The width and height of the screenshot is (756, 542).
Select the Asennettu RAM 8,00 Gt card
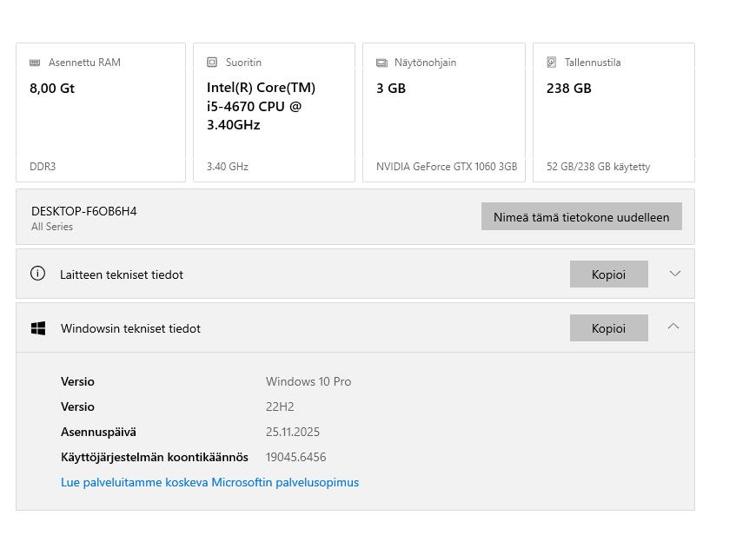[101, 113]
